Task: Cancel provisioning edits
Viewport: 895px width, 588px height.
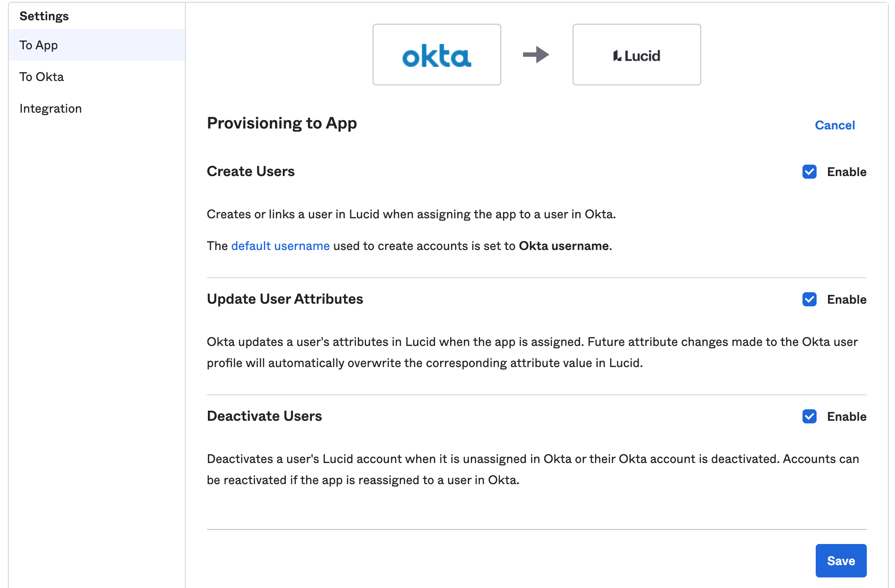Action: pos(835,125)
